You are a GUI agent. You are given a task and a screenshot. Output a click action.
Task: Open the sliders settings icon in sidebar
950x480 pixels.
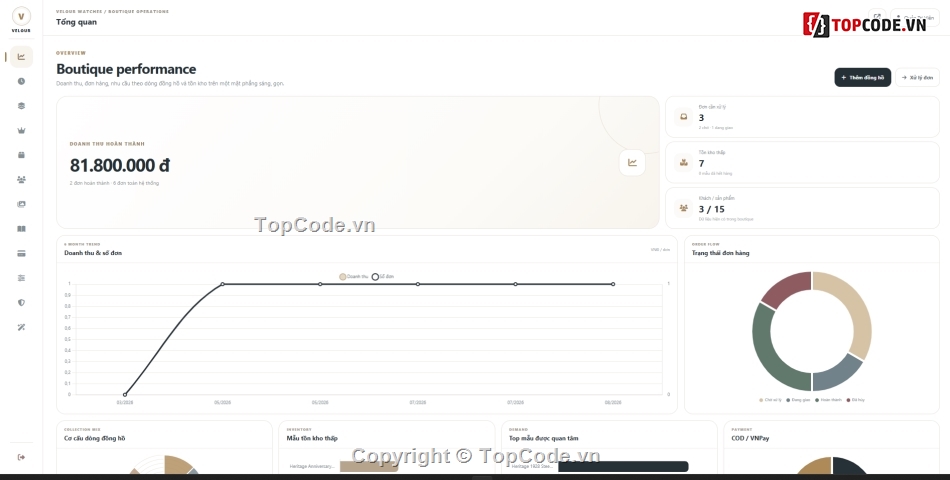pos(21,278)
